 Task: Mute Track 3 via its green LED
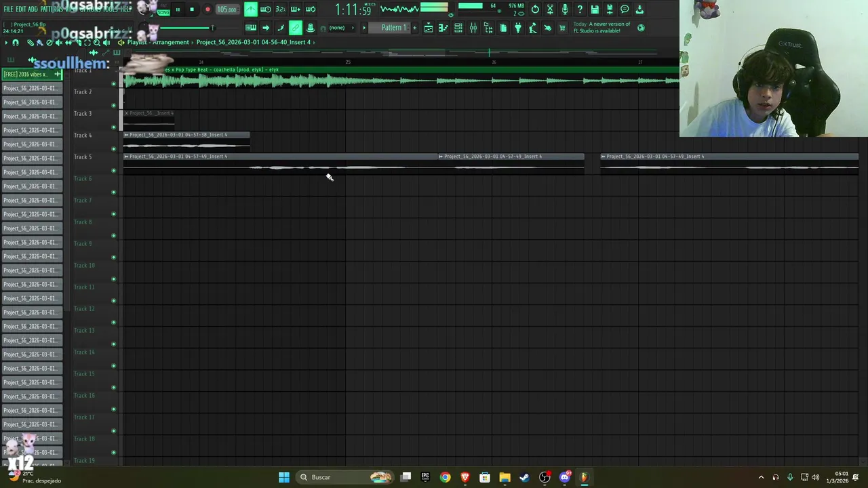(x=113, y=127)
